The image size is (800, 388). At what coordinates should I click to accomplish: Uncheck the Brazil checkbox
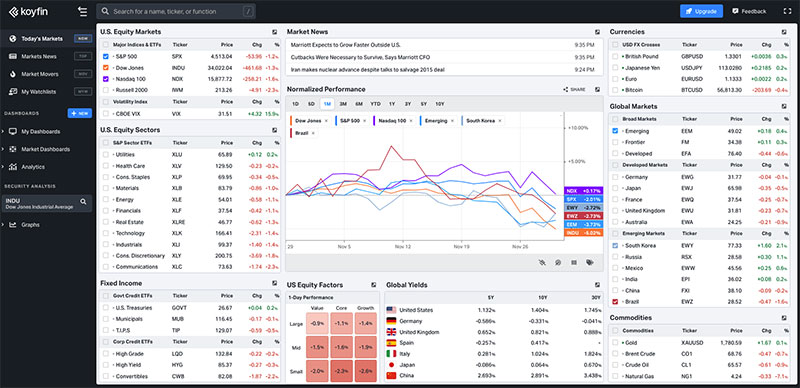pyautogui.click(x=615, y=302)
